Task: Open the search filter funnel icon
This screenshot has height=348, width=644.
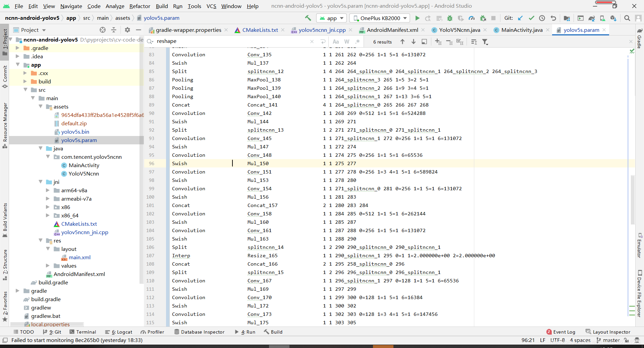Action: point(485,42)
